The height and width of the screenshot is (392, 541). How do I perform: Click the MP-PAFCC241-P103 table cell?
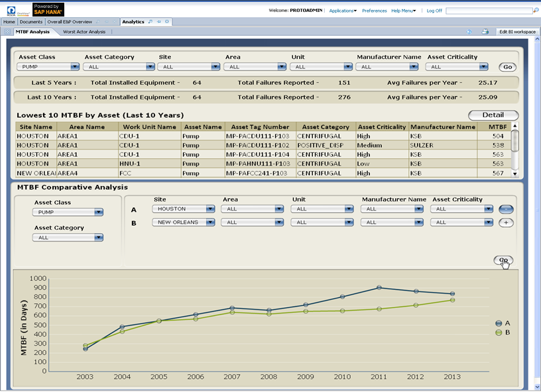pyautogui.click(x=260, y=173)
